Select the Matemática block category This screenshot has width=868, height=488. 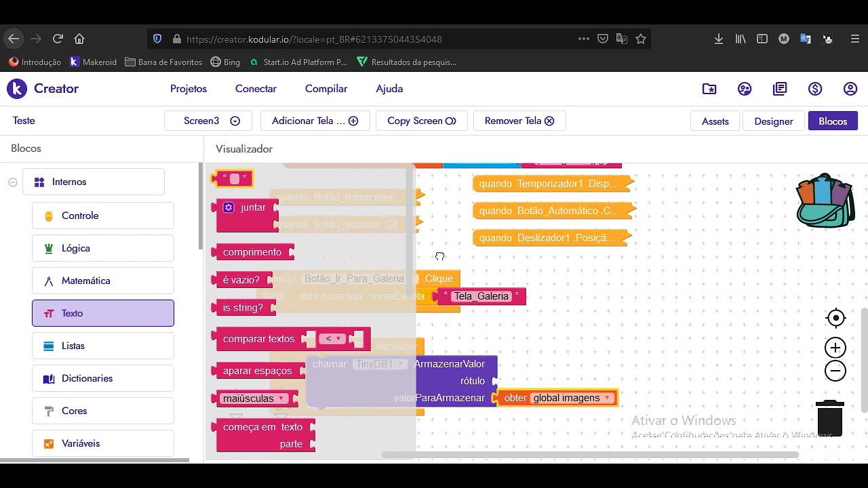point(103,281)
